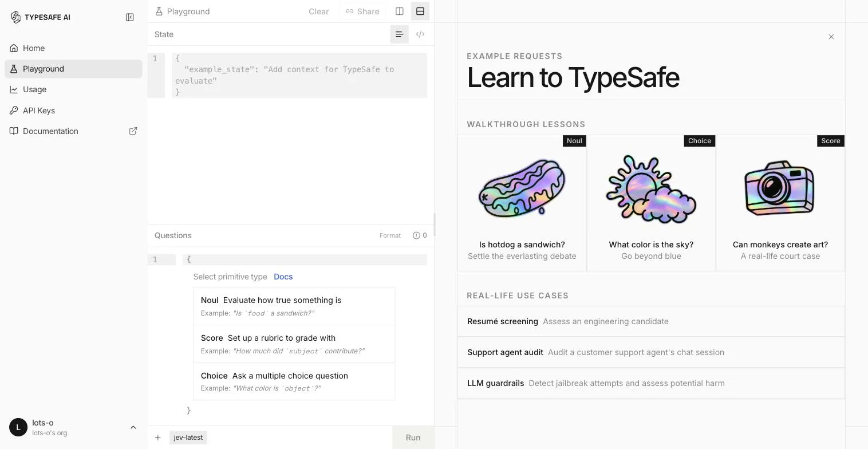Choose the jev-latest model tag
Image resolution: width=868 pixels, height=449 pixels.
(188, 438)
